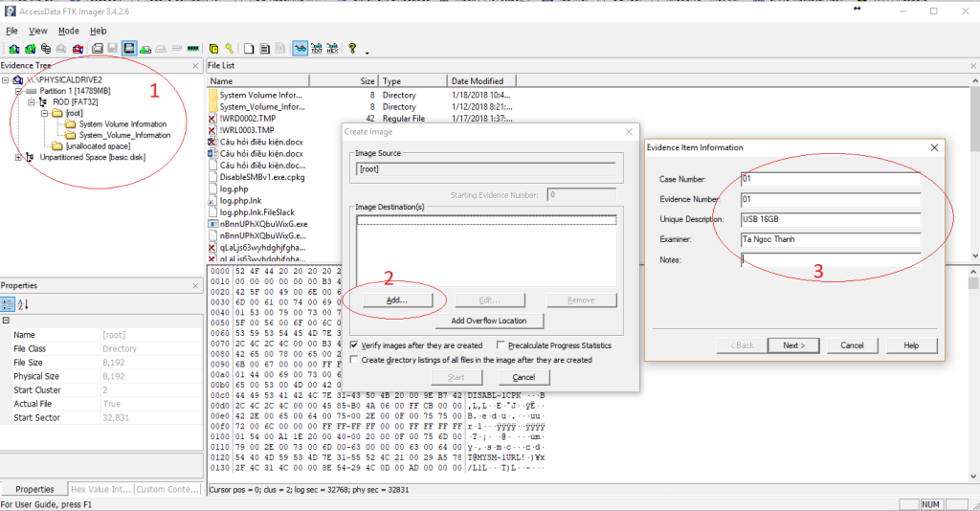Switch to HEX view mode icon
The height and width of the screenshot is (511, 980).
pos(332,48)
